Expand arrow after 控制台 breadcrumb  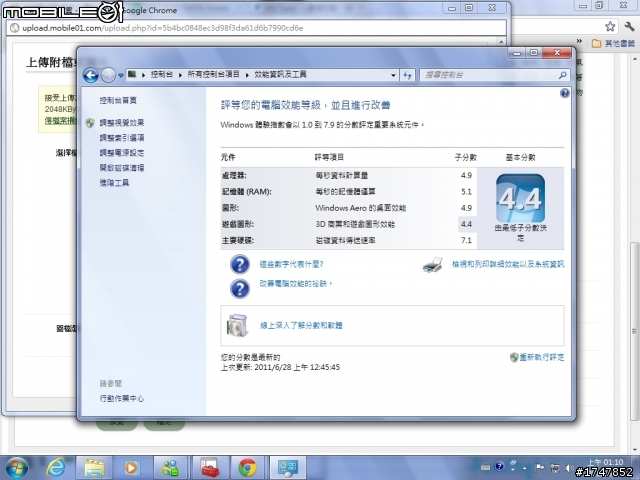tap(180, 75)
